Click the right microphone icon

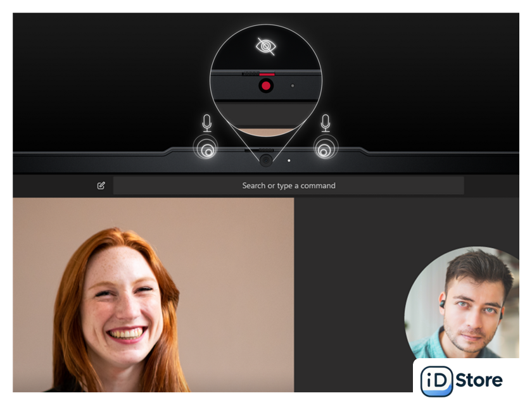tap(326, 122)
